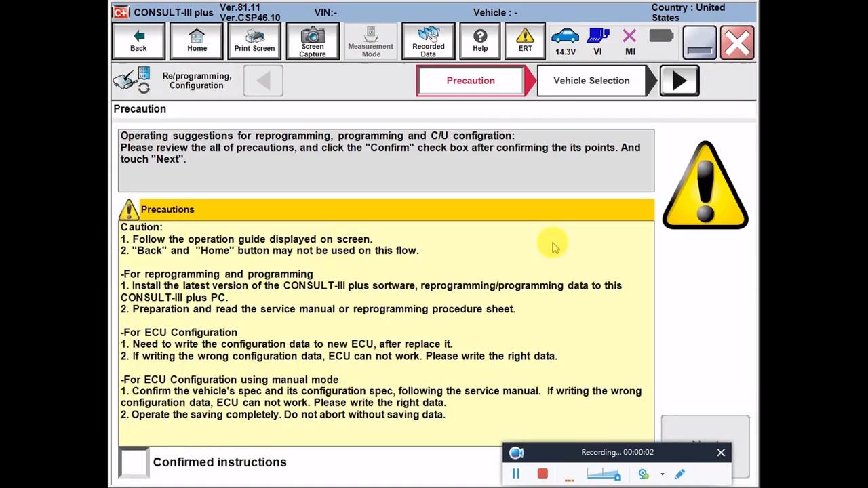Click the CONSULT-III plus logo icon

click(121, 12)
